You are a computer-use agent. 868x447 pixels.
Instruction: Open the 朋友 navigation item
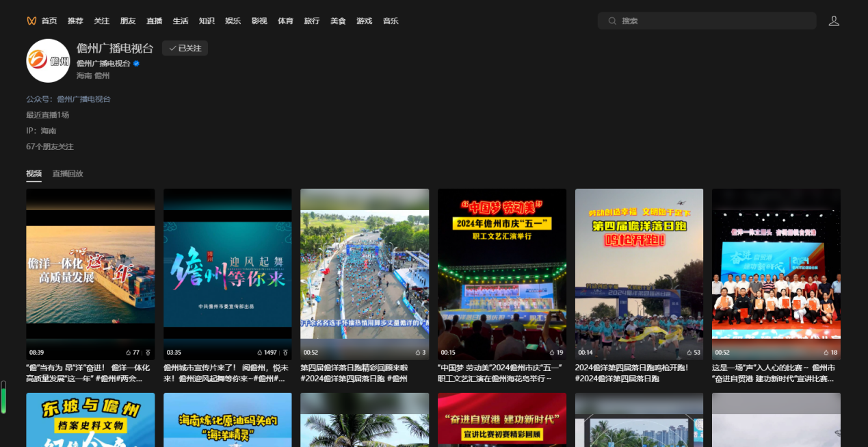pyautogui.click(x=128, y=21)
